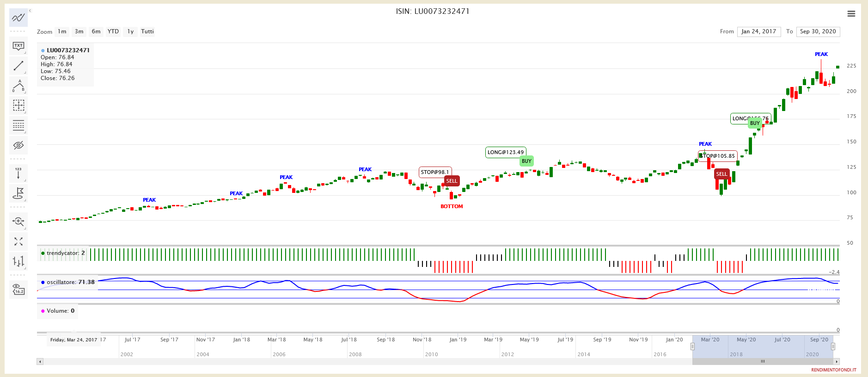Select the measure rectangle tool
Image resolution: width=868 pixels, height=377 pixels.
[18, 106]
